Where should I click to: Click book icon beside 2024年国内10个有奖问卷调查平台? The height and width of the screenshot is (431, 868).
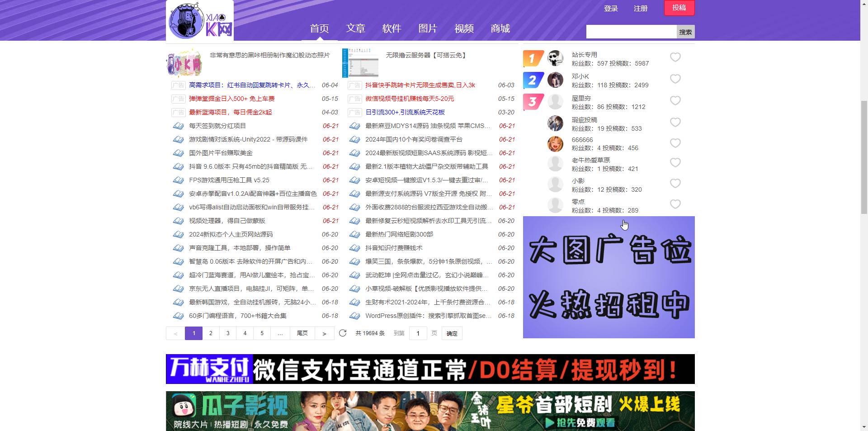(354, 140)
